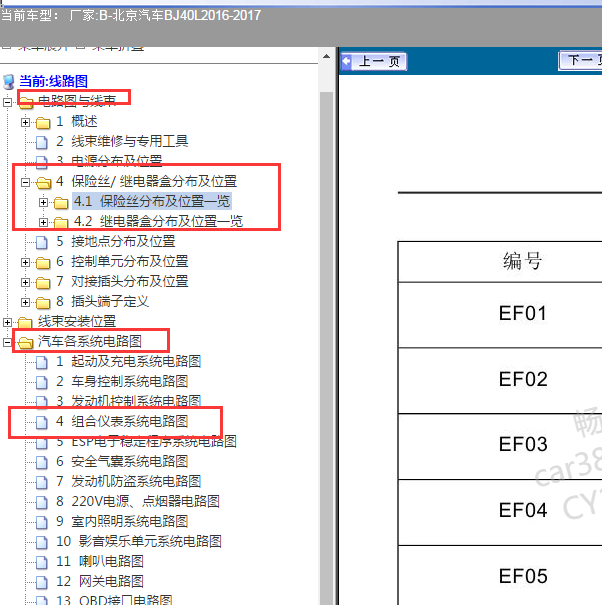The width and height of the screenshot is (602, 605).
Task: Expand the 8 插头端子定义 folder
Action: (x=25, y=302)
